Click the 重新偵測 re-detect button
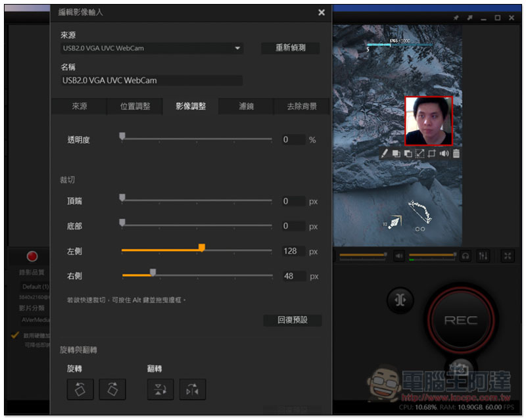The width and height of the screenshot is (526, 420). point(290,47)
